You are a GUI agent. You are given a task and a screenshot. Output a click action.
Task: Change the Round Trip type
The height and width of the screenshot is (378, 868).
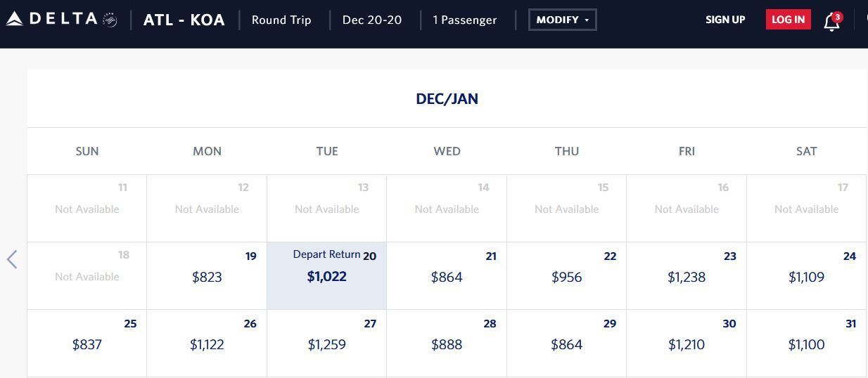(x=281, y=20)
